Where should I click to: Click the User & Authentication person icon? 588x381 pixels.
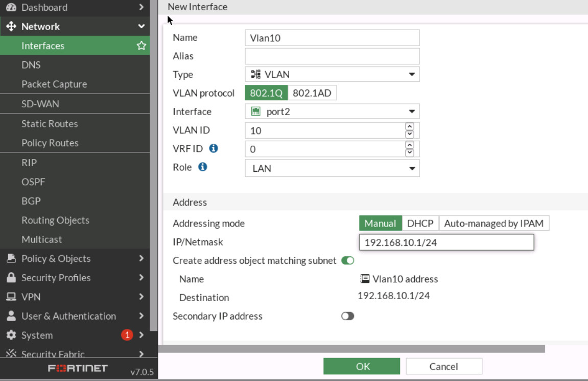pyautogui.click(x=11, y=316)
